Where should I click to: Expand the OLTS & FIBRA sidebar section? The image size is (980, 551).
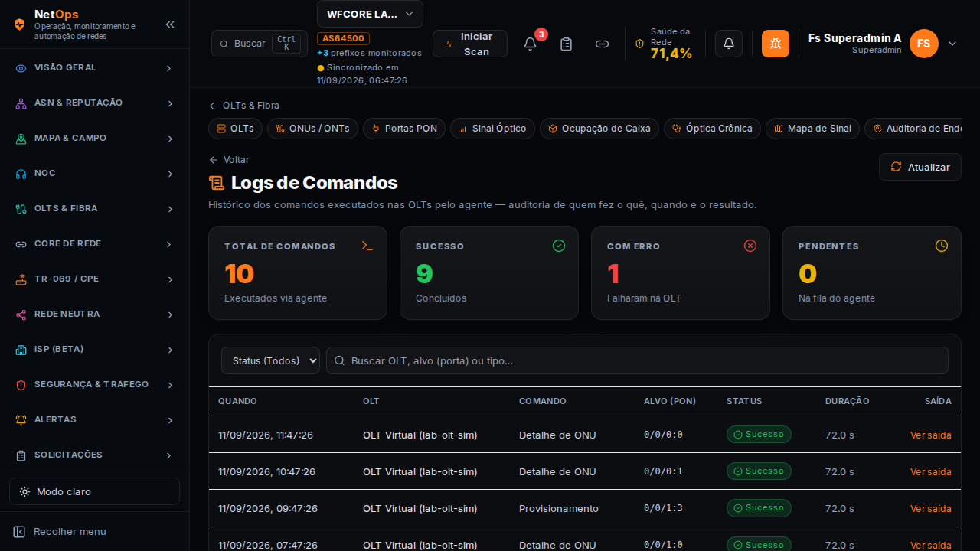tap(94, 208)
